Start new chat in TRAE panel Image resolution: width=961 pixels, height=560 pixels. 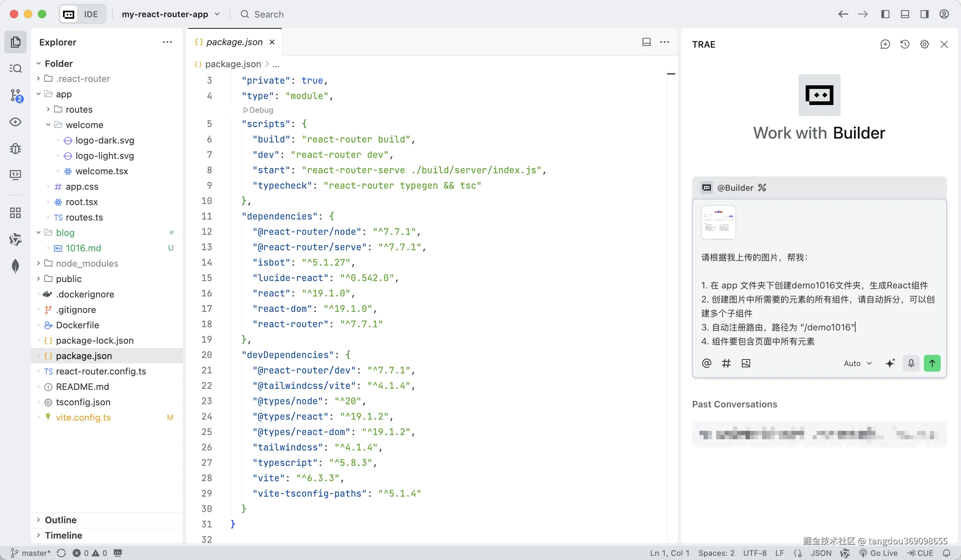point(885,44)
